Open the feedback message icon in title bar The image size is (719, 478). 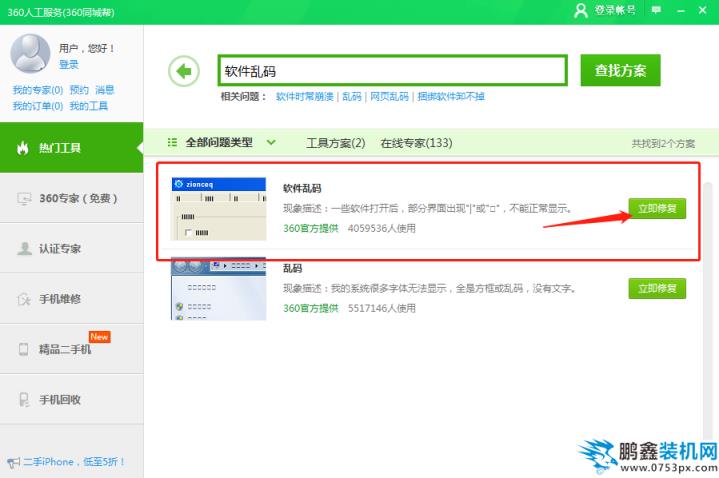(656, 10)
